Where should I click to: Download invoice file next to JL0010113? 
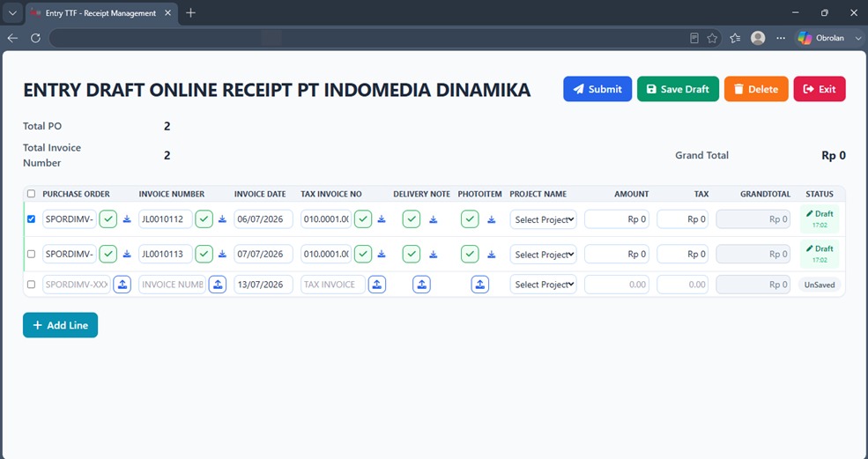222,254
